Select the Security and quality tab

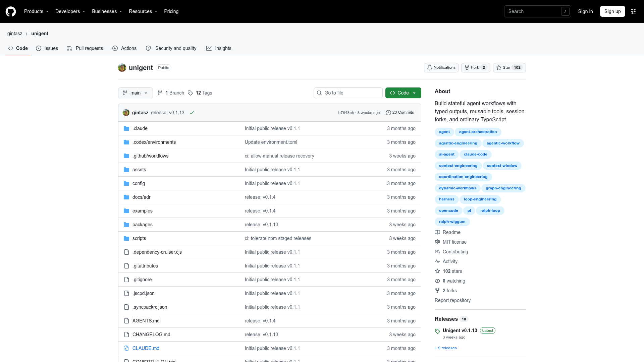(171, 48)
